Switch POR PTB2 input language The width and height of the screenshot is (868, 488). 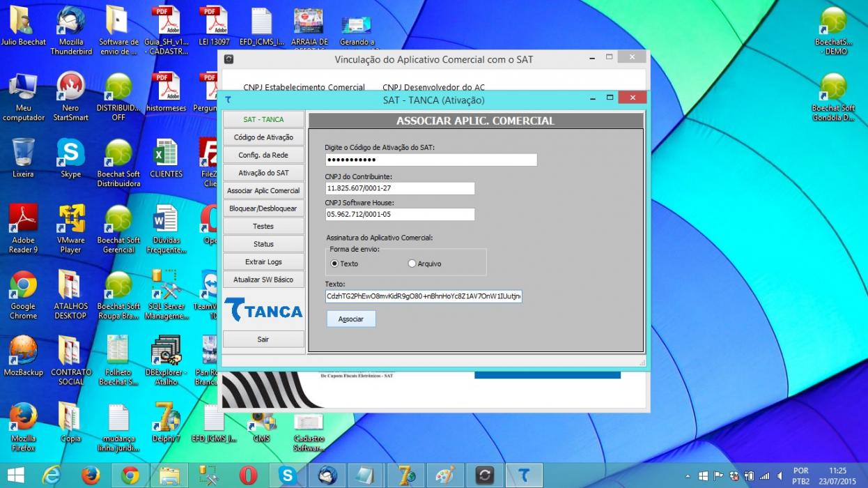(800, 476)
